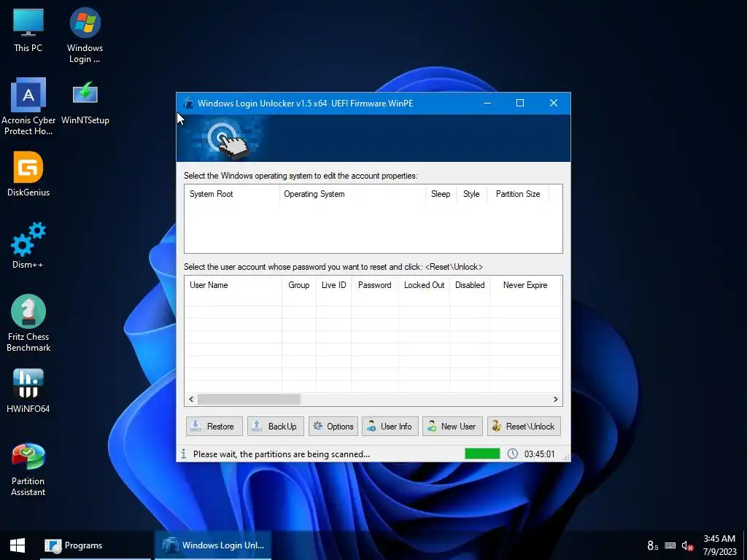Click the keyboard tray icon
This screenshot has width=747, height=560.
670,545
